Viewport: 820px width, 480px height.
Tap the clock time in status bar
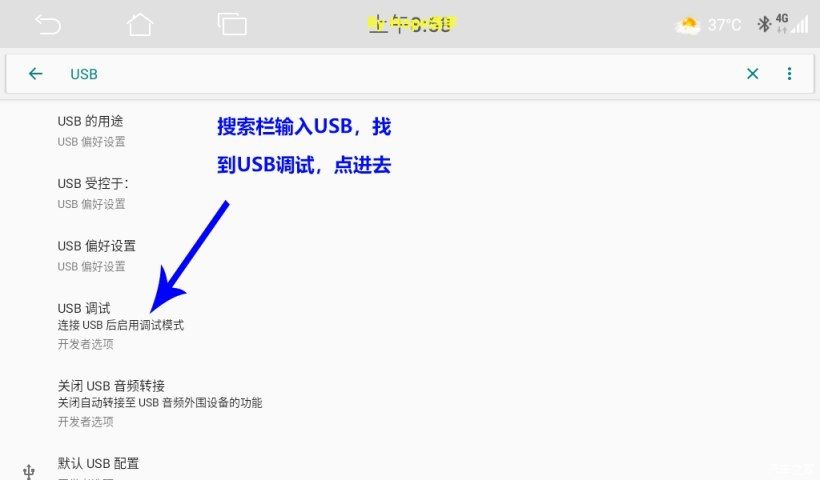[412, 24]
